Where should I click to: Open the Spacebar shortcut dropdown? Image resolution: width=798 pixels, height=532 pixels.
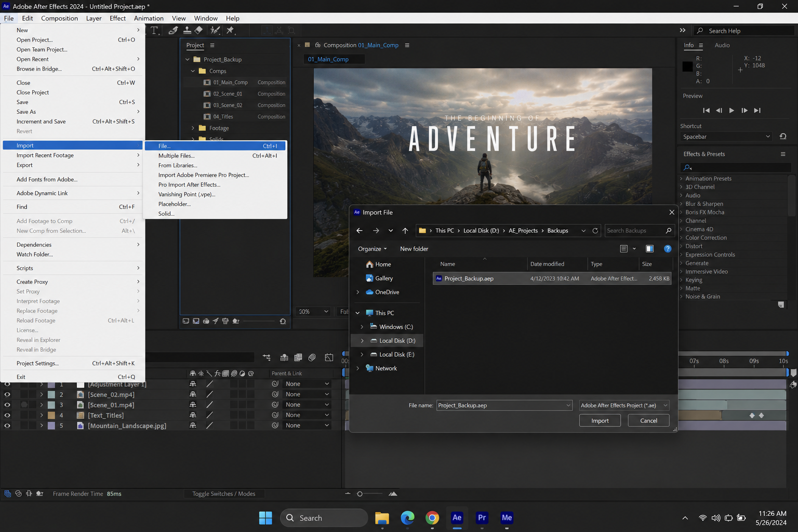point(727,137)
